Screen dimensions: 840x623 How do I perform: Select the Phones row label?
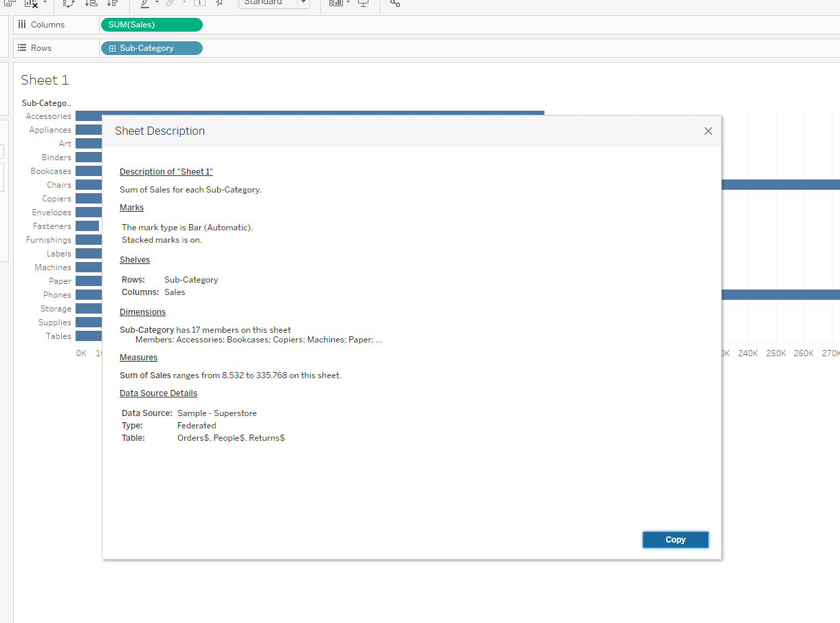click(58, 295)
